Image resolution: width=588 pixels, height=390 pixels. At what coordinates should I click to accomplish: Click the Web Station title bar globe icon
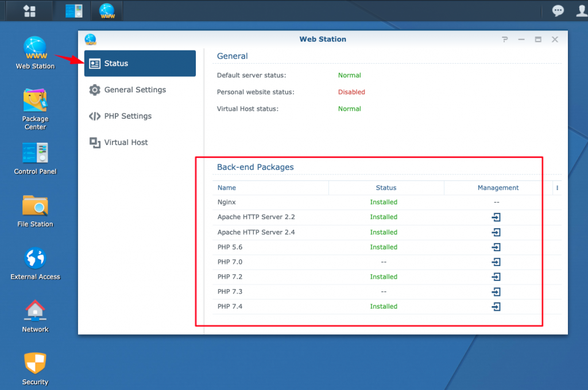tap(90, 40)
